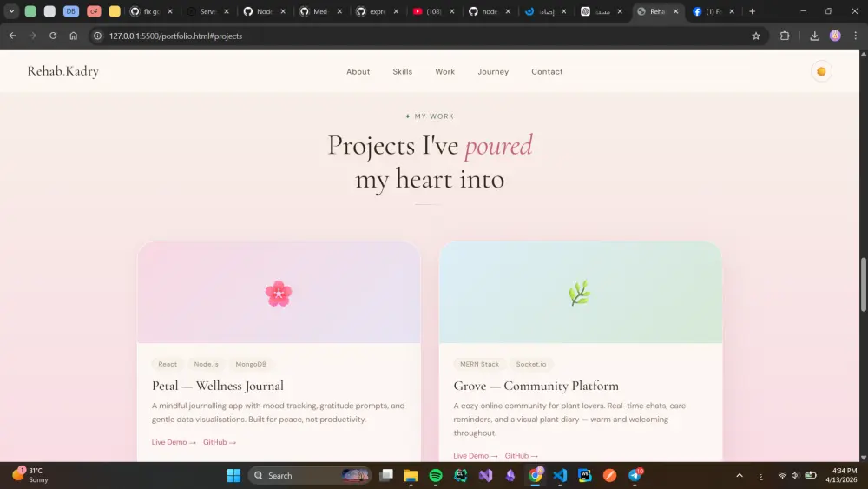Reload the page with refresh icon
Image resolution: width=868 pixels, height=489 pixels.
tap(53, 36)
